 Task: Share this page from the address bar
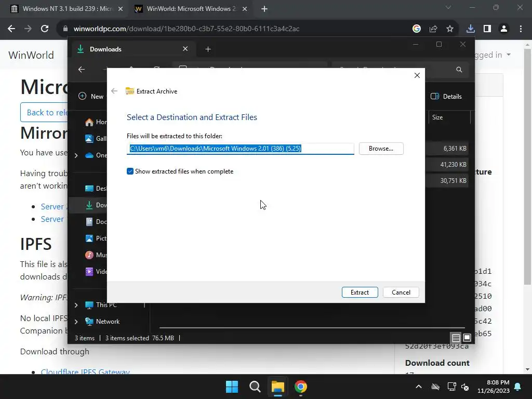click(x=433, y=29)
